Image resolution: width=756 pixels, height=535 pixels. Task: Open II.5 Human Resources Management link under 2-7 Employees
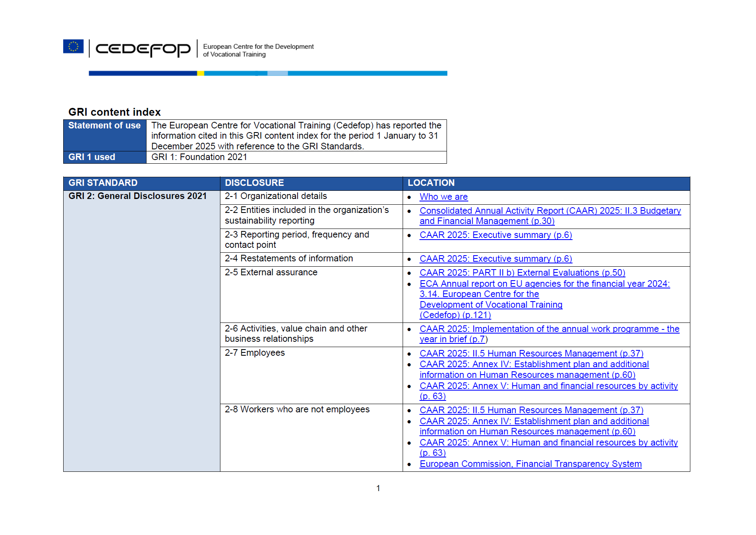point(531,354)
